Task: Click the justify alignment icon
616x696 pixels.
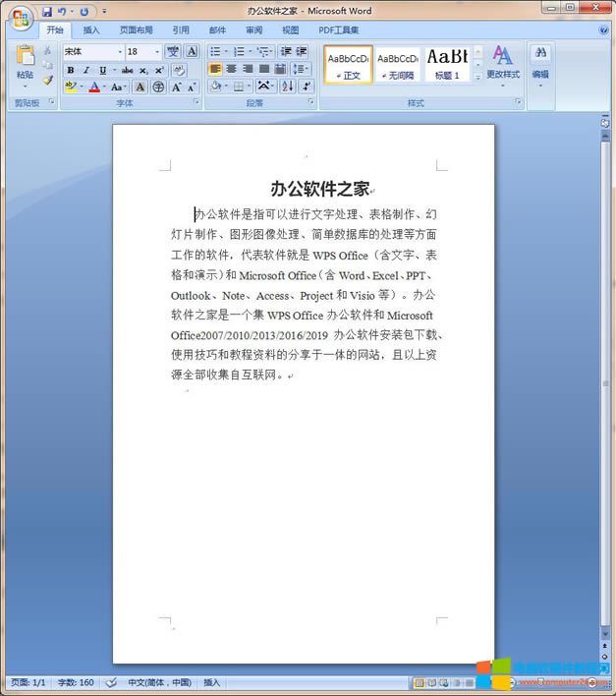Action: coord(264,69)
